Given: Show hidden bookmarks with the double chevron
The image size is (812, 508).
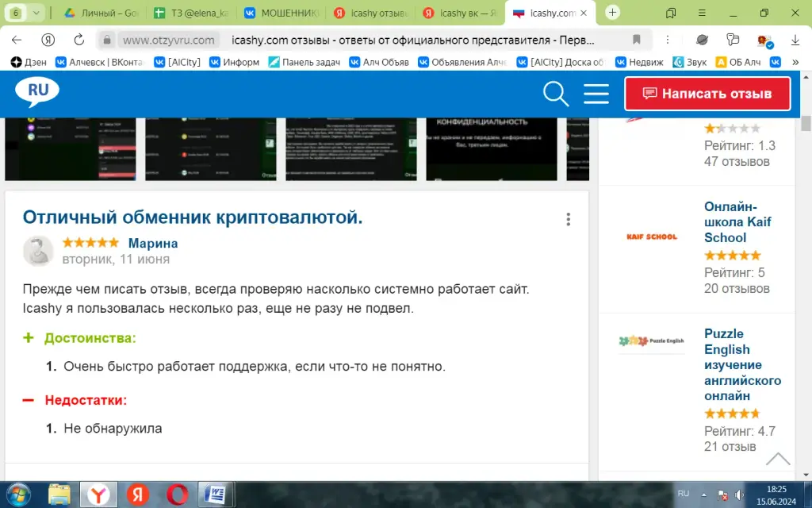Looking at the screenshot, I should (x=795, y=62).
